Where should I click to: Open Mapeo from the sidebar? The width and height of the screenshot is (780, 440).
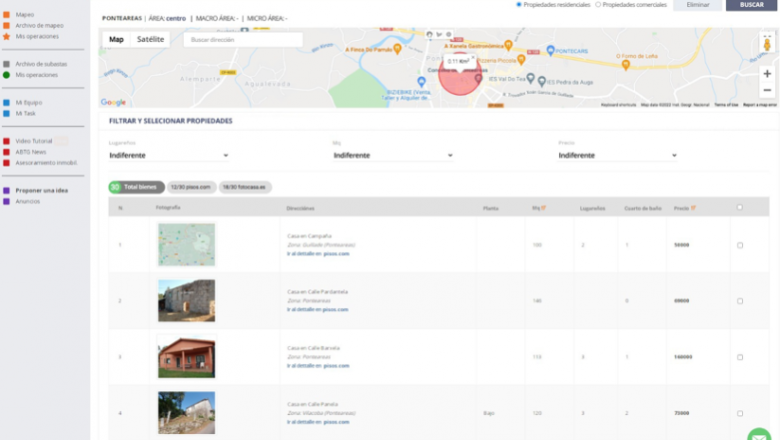click(x=24, y=15)
